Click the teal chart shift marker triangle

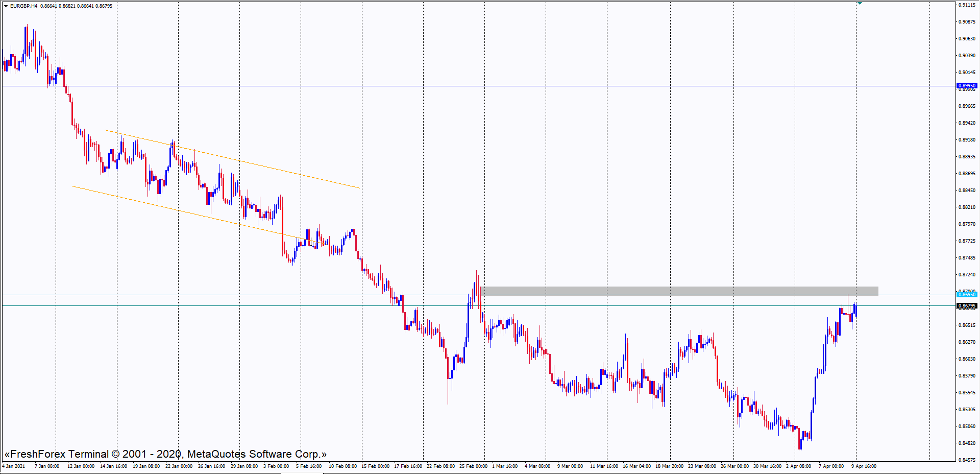[x=860, y=3]
